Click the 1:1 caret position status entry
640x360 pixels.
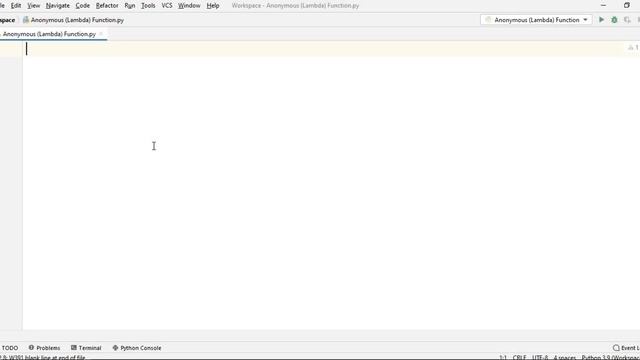click(x=503, y=357)
